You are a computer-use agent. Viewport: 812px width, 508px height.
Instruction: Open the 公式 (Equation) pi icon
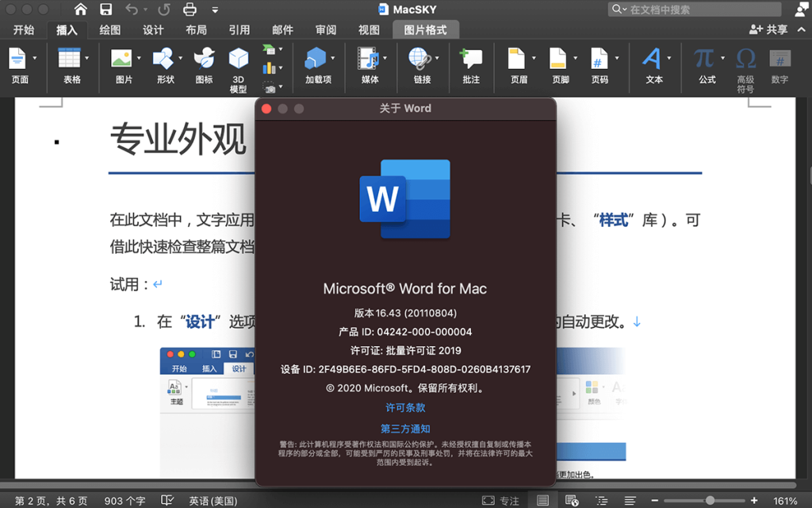(703, 59)
